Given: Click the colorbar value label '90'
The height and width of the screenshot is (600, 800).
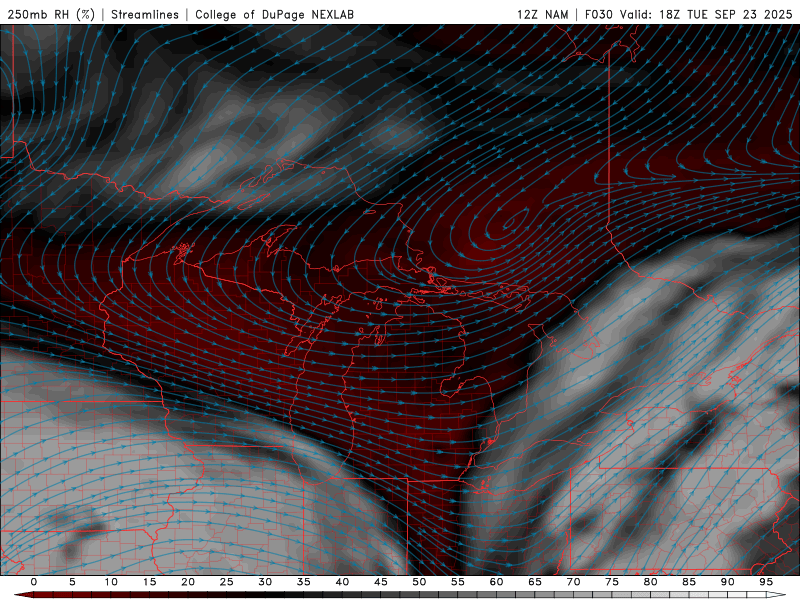Looking at the screenshot, I should click(x=727, y=582).
